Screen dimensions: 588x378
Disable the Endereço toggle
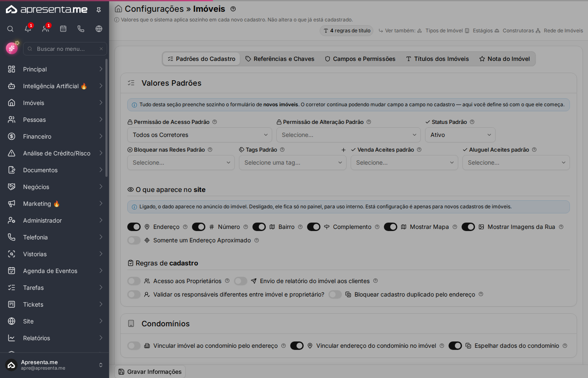tap(134, 227)
